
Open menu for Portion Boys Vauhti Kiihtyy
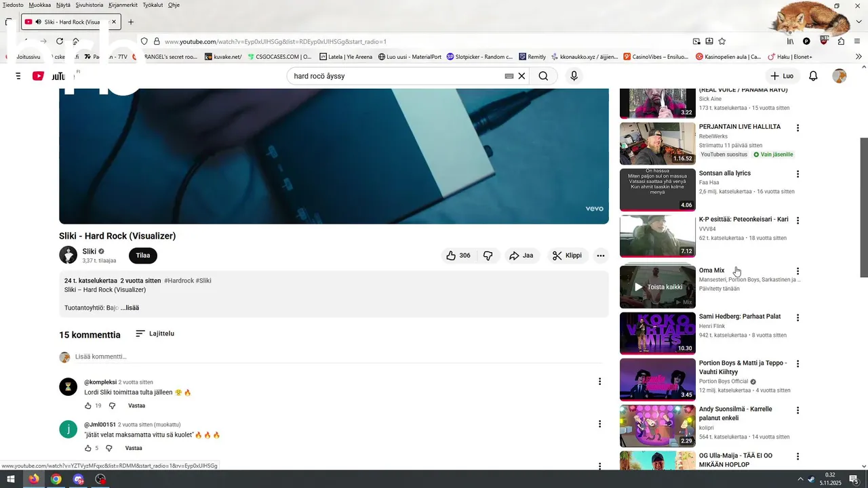click(x=797, y=364)
